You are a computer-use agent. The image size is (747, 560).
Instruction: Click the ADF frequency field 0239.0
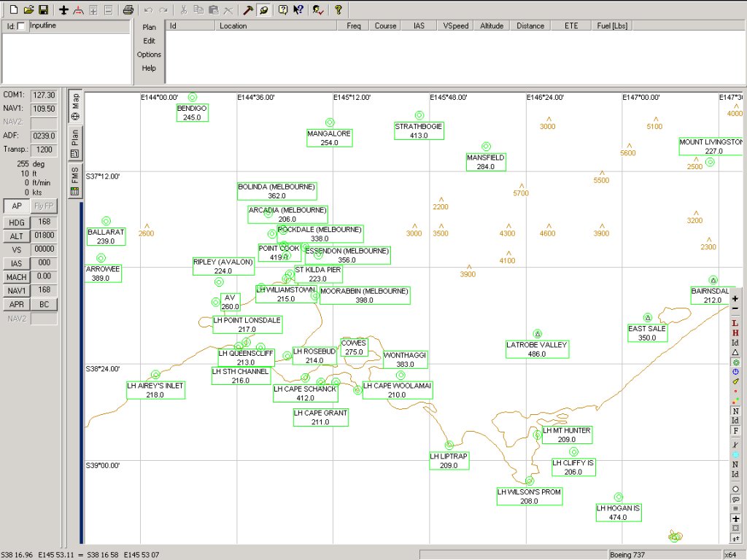click(44, 136)
